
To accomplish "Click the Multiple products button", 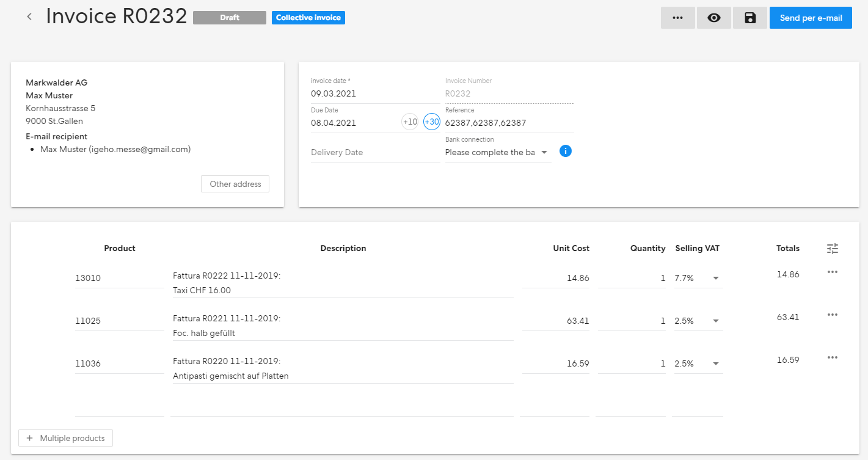I will click(66, 438).
